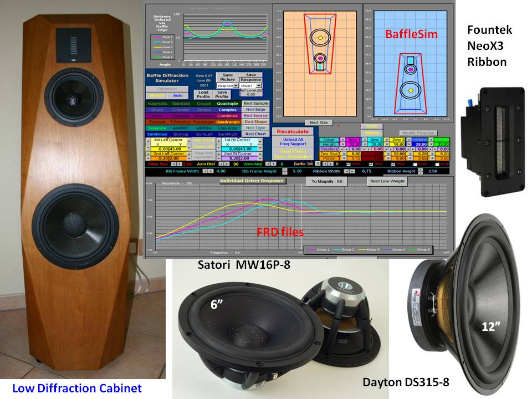532x399 pixels.
Task: Click the Ribbon Width value 0.75
Action: pyautogui.click(x=366, y=171)
